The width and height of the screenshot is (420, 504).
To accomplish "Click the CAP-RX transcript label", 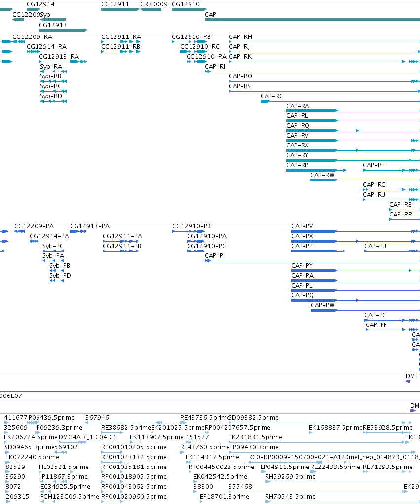I will (x=297, y=145).
